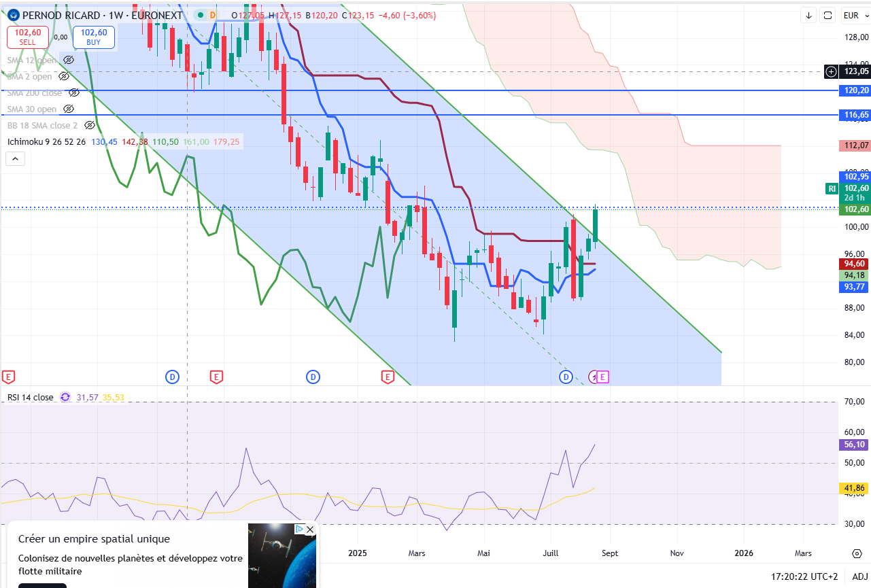Screen dimensions: 871x588
Task: Select the RSI 14 close legend label
Action: (31, 397)
